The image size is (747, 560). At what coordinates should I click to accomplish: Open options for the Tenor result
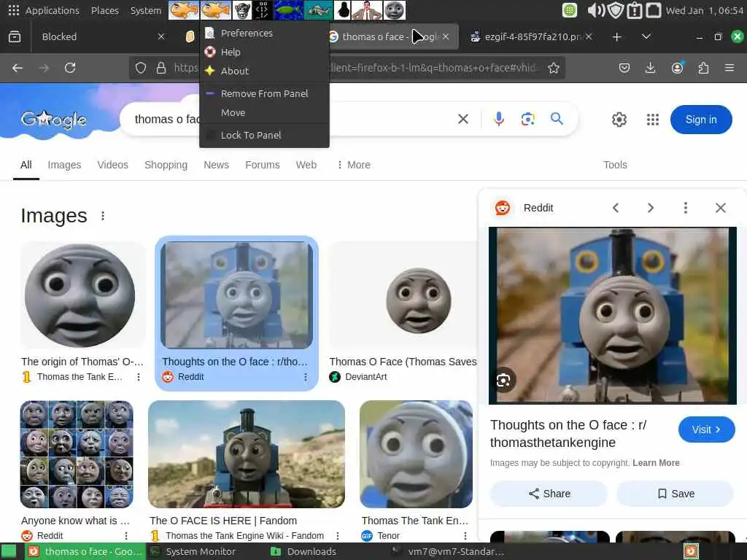[465, 536]
